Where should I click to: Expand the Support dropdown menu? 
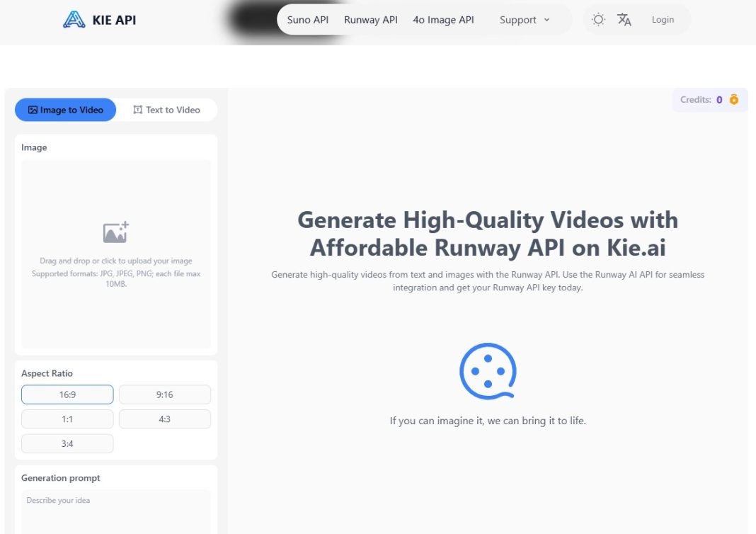pyautogui.click(x=524, y=20)
